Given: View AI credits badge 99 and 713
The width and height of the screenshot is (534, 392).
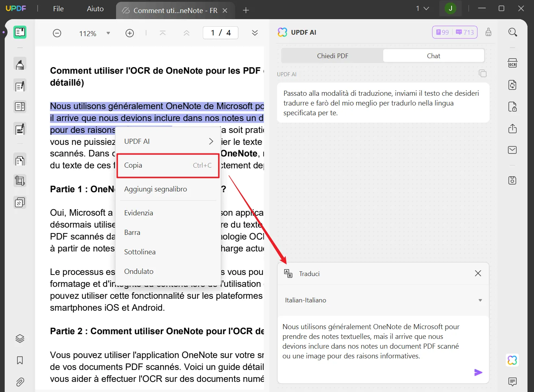Looking at the screenshot, I should [x=455, y=32].
